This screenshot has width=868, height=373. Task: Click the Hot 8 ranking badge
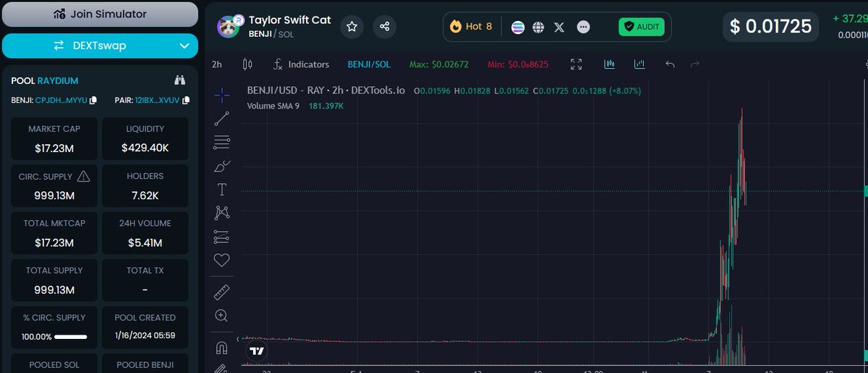471,27
